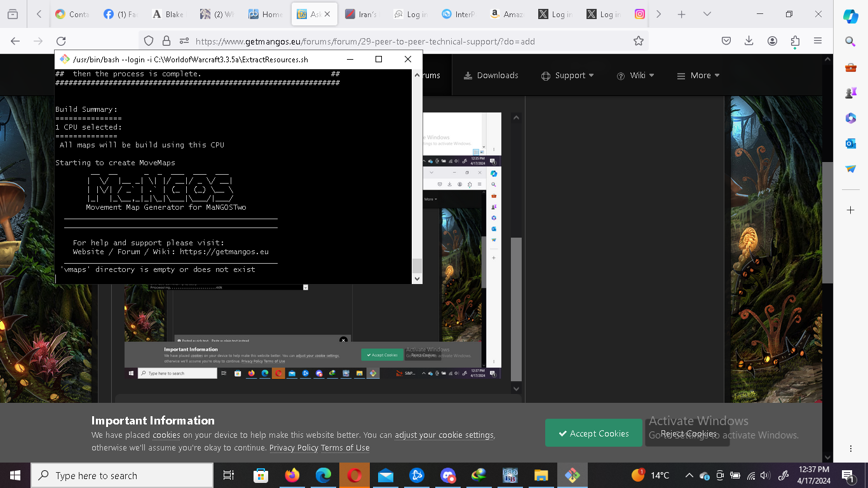The height and width of the screenshot is (488, 868).
Task: Click the Type here to search box
Action: point(121,475)
